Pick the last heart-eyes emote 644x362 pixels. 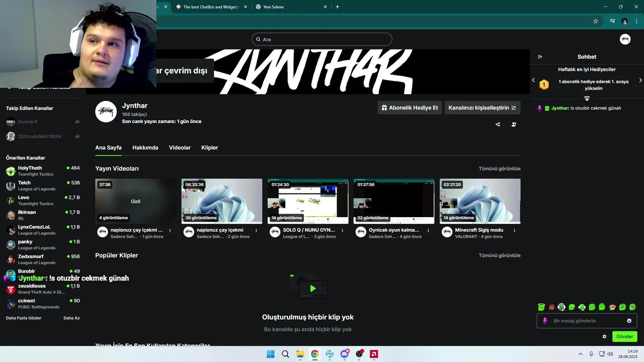pos(632,307)
